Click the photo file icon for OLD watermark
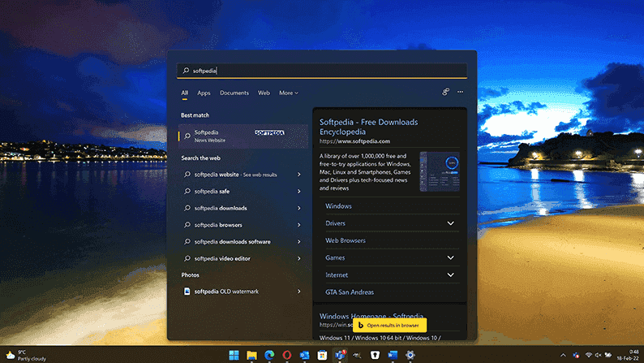644x363 pixels. [187, 292]
